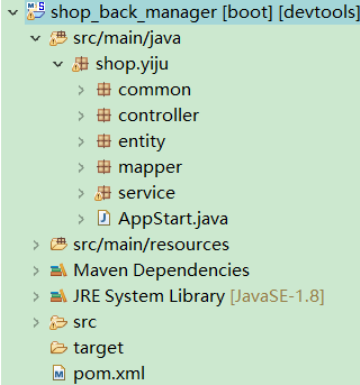
Task: Click the shop_back_manager project icon
Action: click(36, 11)
